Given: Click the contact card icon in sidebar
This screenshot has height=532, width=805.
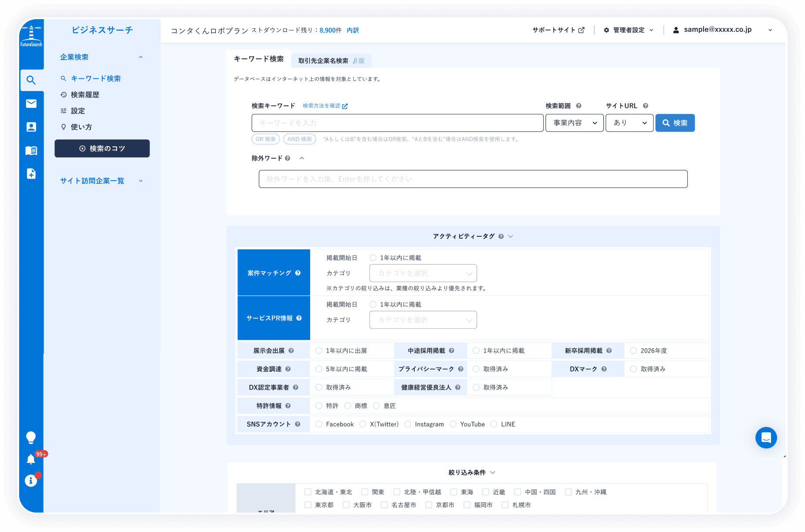Looking at the screenshot, I should coord(31,127).
